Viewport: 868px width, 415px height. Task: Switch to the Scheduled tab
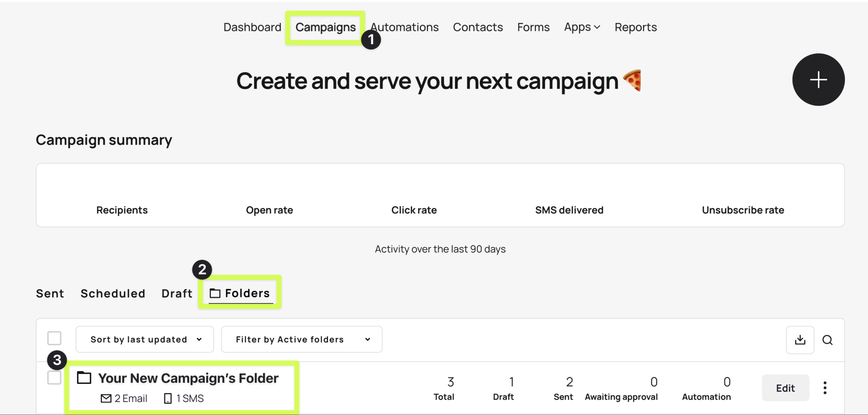113,293
